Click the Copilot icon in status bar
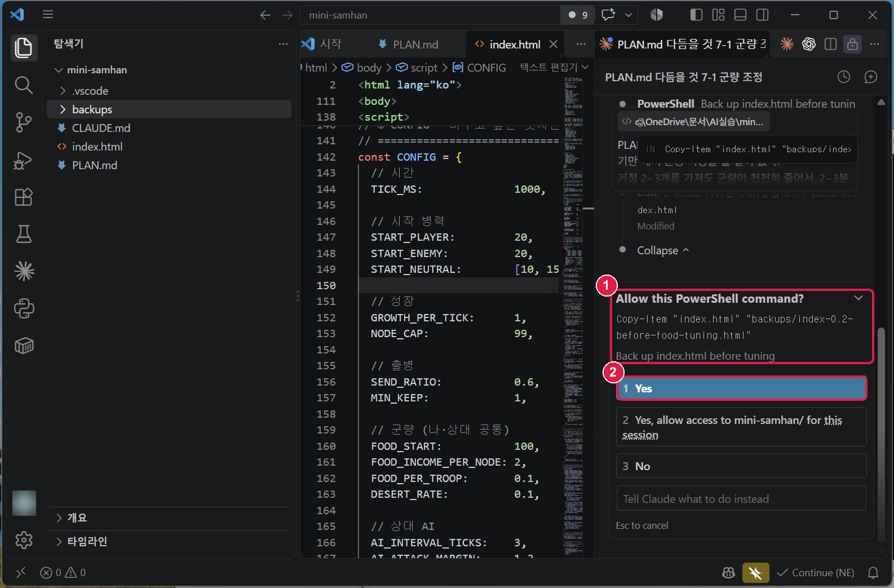This screenshot has height=588, width=894. click(x=728, y=573)
